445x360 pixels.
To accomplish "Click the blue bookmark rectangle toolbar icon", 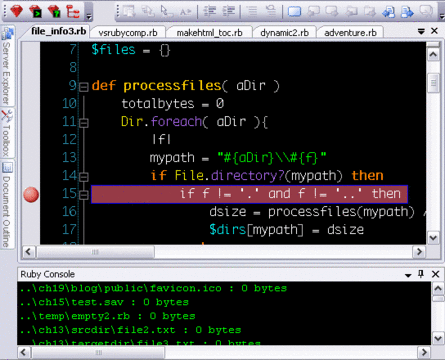I will click(x=294, y=11).
